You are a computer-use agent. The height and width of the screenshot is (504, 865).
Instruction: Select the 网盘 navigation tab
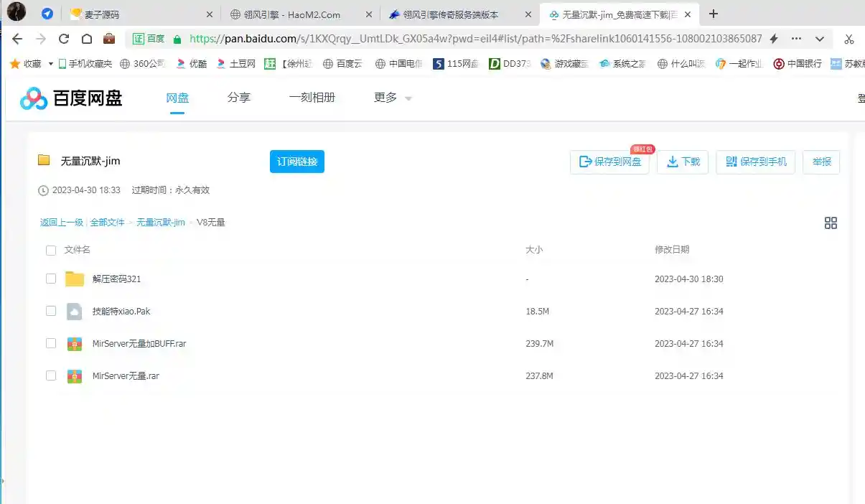(x=177, y=98)
